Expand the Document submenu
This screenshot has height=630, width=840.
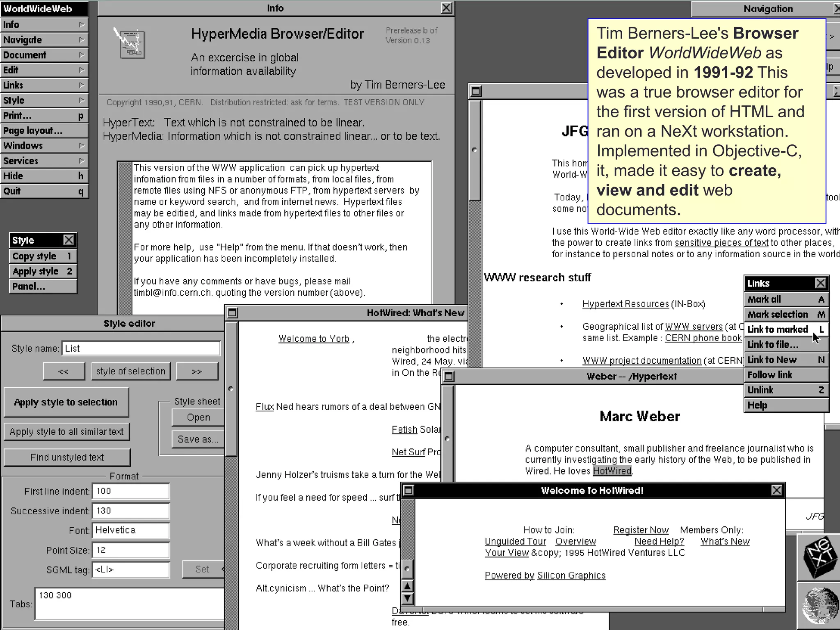pos(44,55)
